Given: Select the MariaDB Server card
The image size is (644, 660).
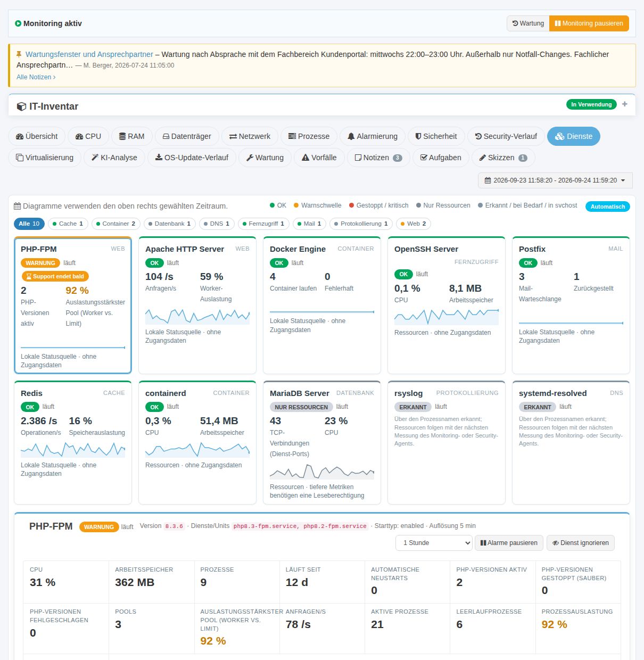Looking at the screenshot, I should click(x=322, y=442).
